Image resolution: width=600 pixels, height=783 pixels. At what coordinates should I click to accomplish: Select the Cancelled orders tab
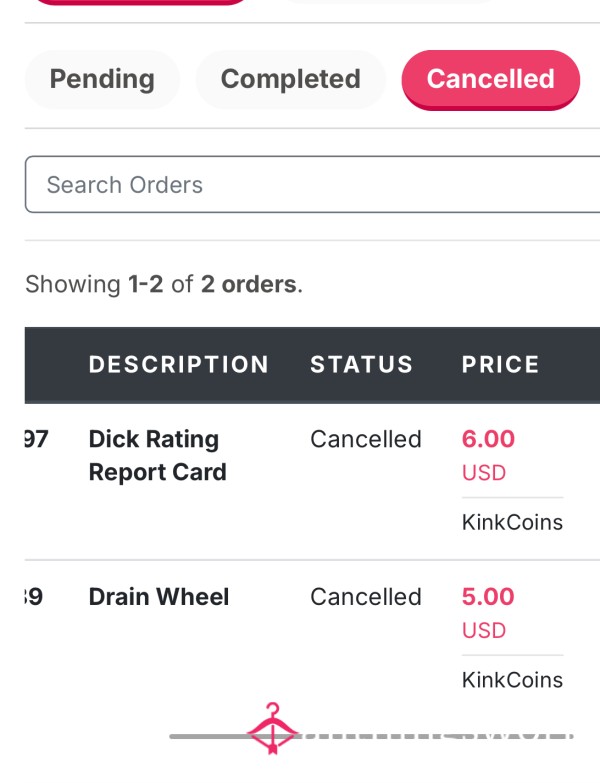click(491, 80)
